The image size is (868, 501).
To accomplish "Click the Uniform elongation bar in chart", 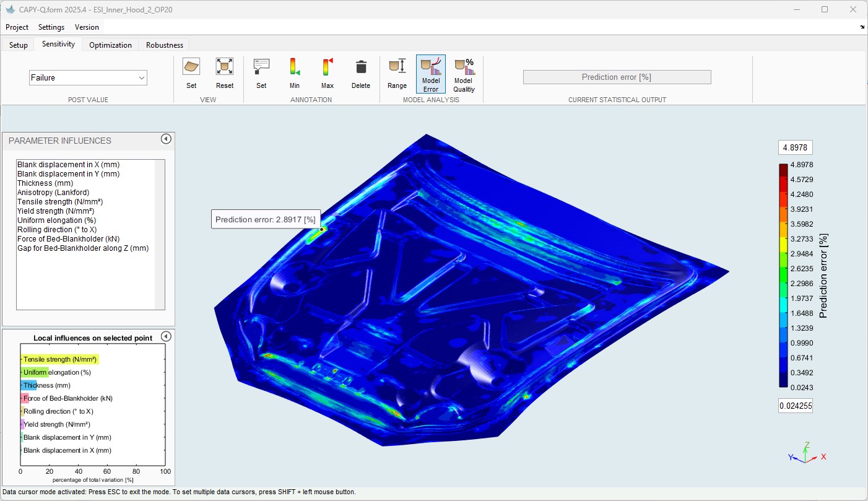I will click(35, 372).
